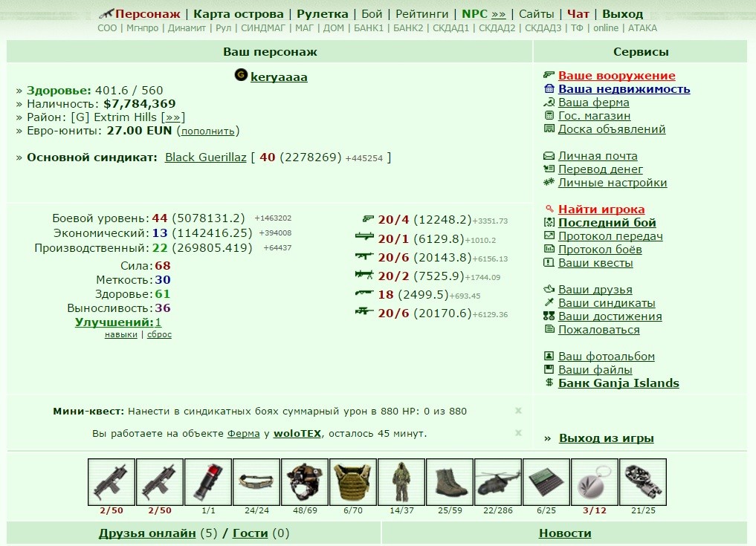Open Гос. магазин service
The width and height of the screenshot is (756, 546).
[x=594, y=116]
